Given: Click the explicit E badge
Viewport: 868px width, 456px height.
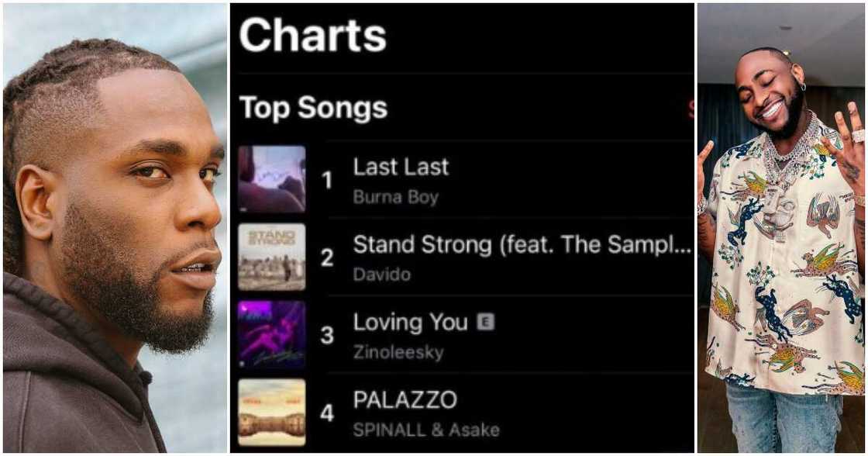Looking at the screenshot, I should point(485,322).
